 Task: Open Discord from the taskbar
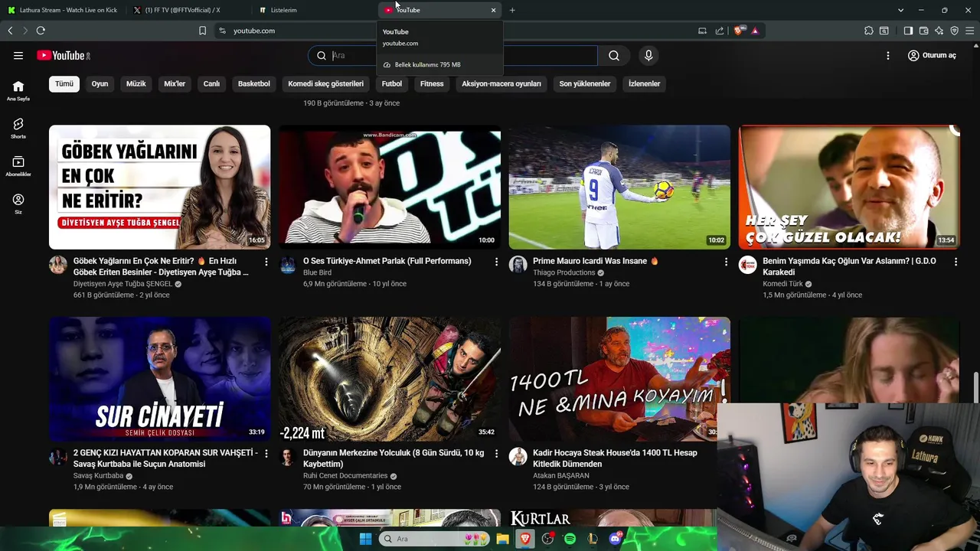click(615, 539)
